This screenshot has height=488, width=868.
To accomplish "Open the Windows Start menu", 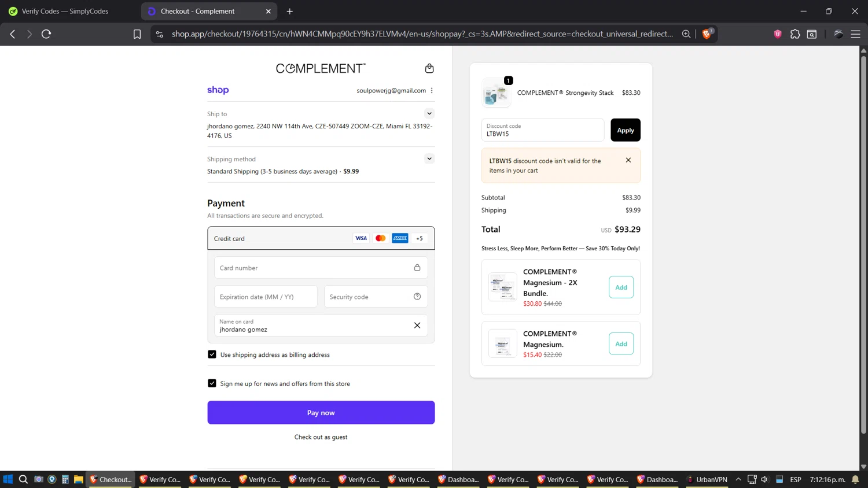I will pos(8,479).
